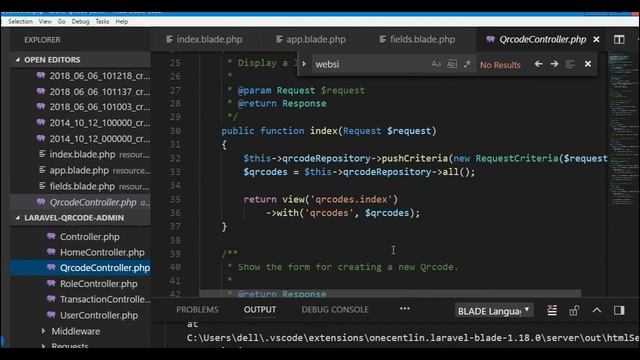Open the Go menu
Image resolution: width=640 pixels, height=360 pixels.
click(x=61, y=21)
